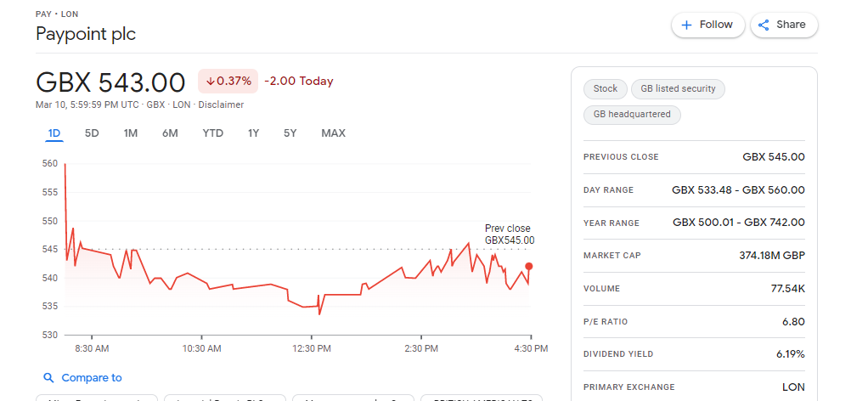Click the 10:30 AM axis label
The width and height of the screenshot is (868, 401).
(202, 348)
